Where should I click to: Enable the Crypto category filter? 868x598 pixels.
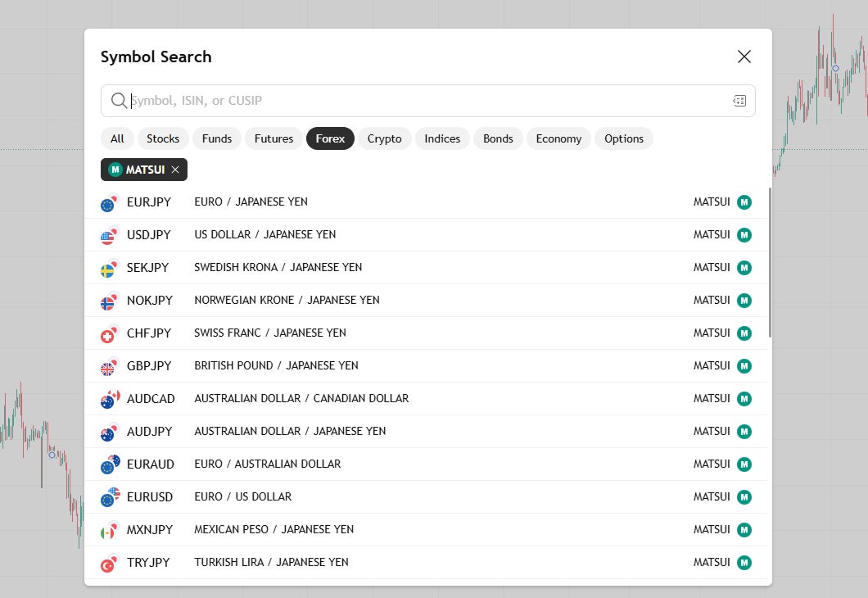click(x=384, y=138)
